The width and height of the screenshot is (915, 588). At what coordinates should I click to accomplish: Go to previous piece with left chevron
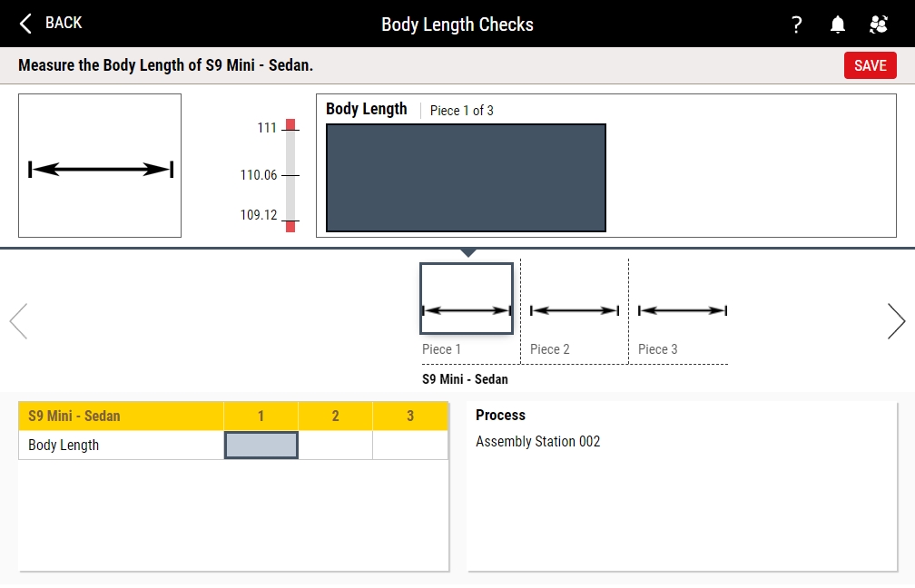pyautogui.click(x=18, y=320)
